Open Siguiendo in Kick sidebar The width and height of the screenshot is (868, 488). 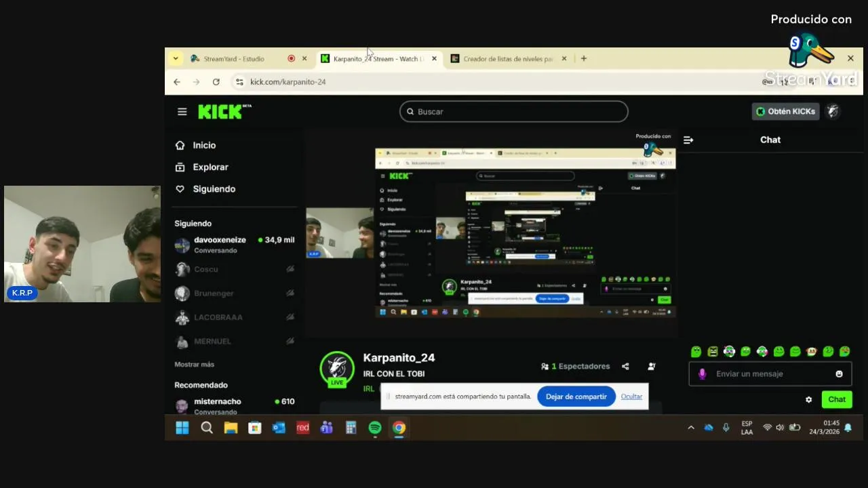coord(205,189)
